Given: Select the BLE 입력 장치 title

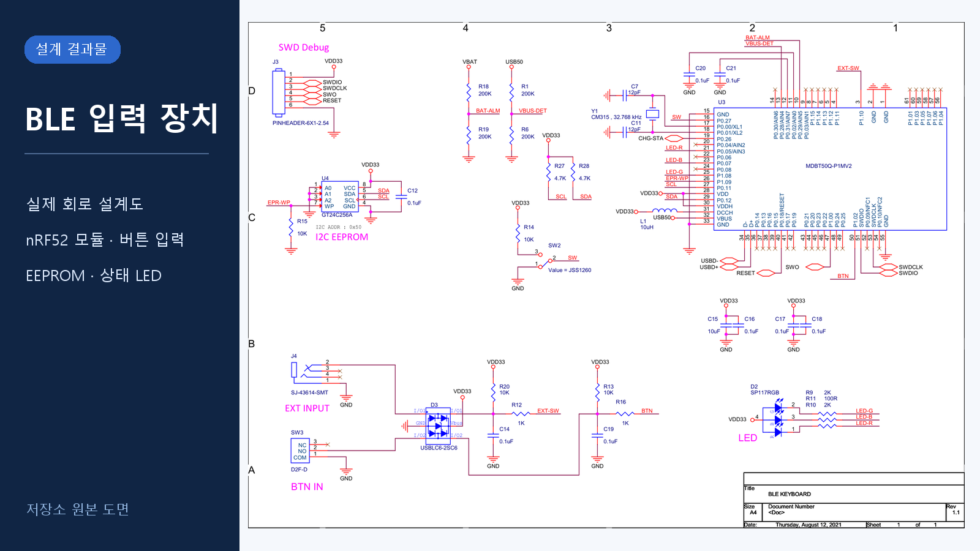Looking at the screenshot, I should pyautogui.click(x=122, y=118).
